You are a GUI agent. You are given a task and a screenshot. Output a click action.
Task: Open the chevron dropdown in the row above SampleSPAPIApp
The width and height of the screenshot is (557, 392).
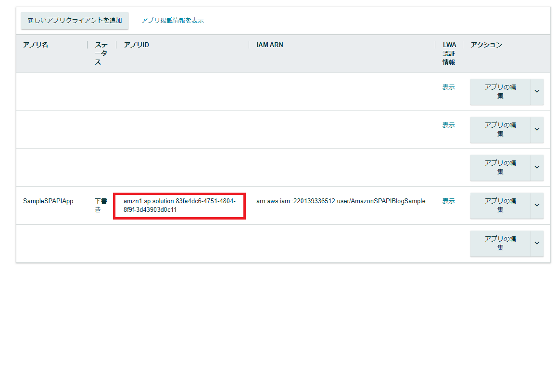point(537,168)
